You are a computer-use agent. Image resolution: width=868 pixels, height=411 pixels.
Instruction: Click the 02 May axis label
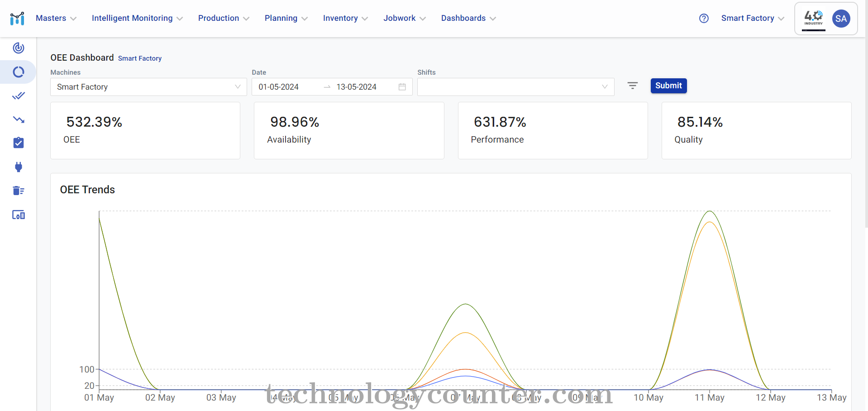tap(160, 397)
